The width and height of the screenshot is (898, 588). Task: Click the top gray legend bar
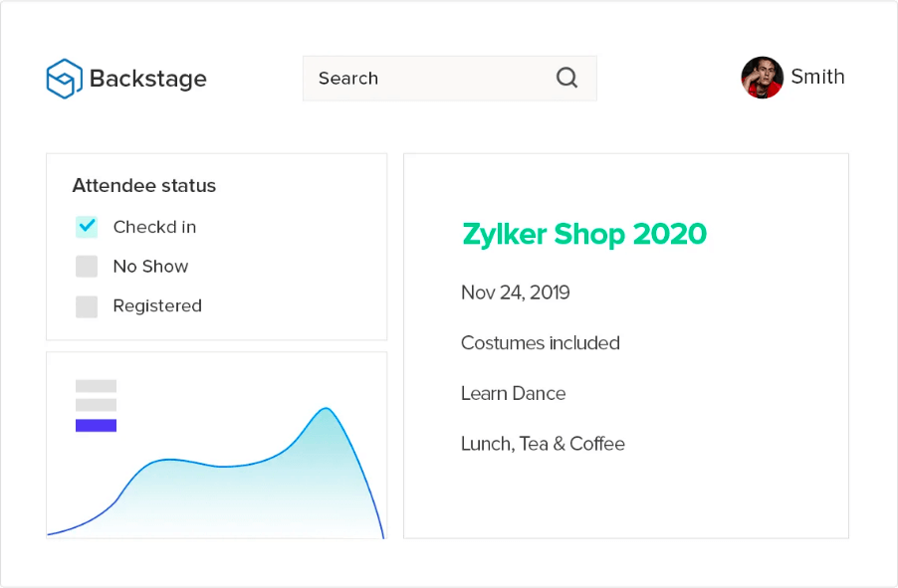click(97, 386)
